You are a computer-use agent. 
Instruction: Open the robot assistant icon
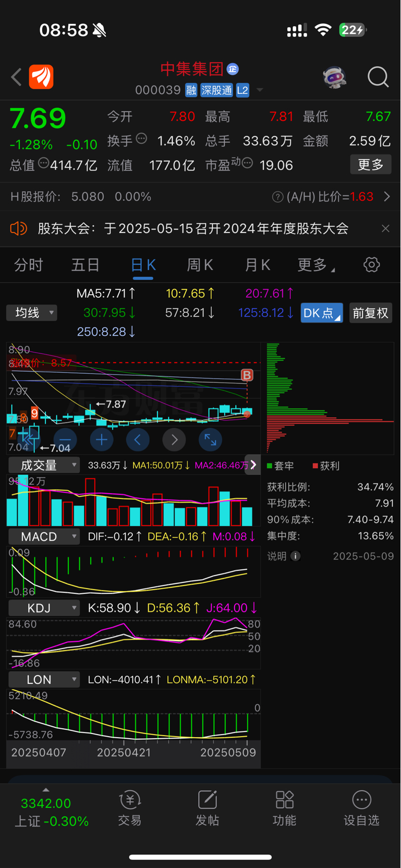coord(334,77)
